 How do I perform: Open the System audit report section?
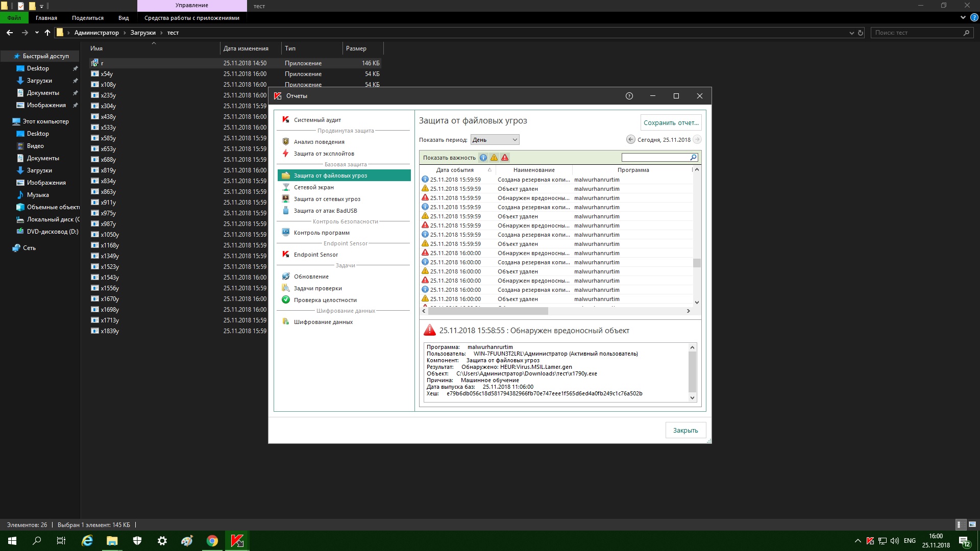317,120
